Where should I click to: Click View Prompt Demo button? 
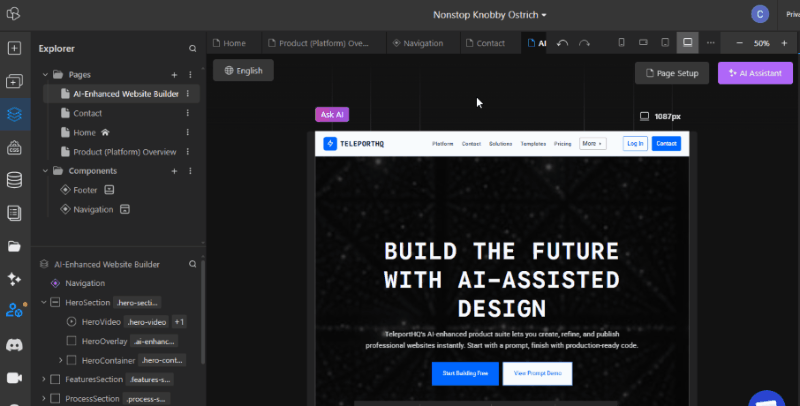[538, 373]
